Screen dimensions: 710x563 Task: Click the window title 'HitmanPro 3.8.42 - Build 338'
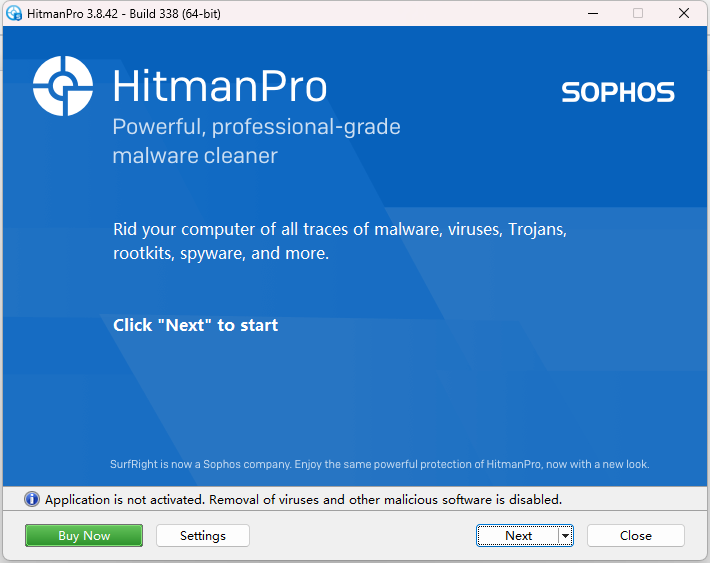click(124, 14)
